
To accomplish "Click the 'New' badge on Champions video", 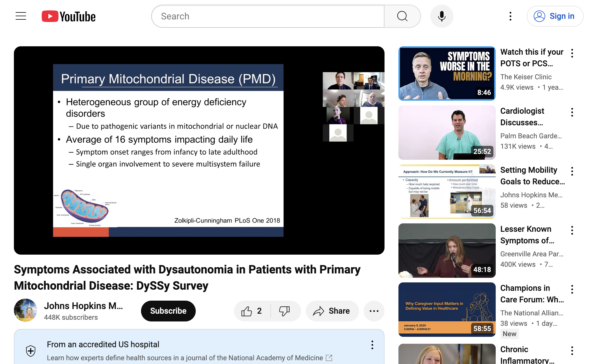I will (x=509, y=334).
